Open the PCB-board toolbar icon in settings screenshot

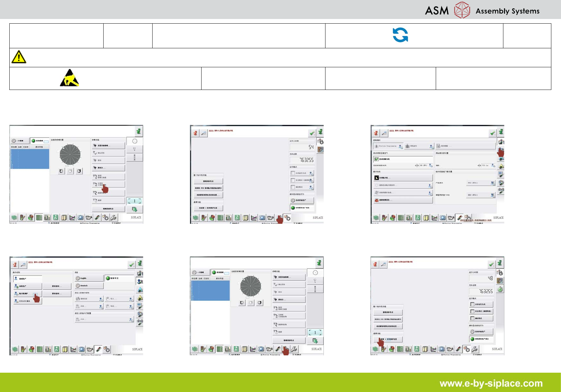point(418,218)
